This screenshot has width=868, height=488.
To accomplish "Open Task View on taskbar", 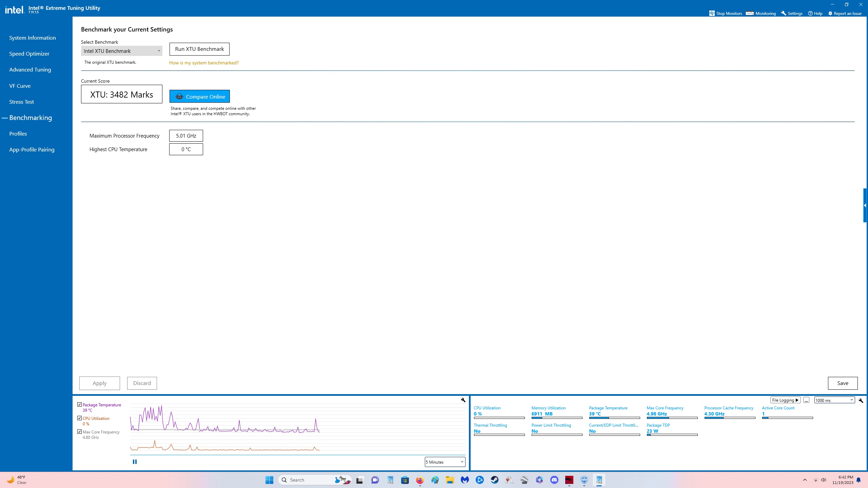I will 359,480.
